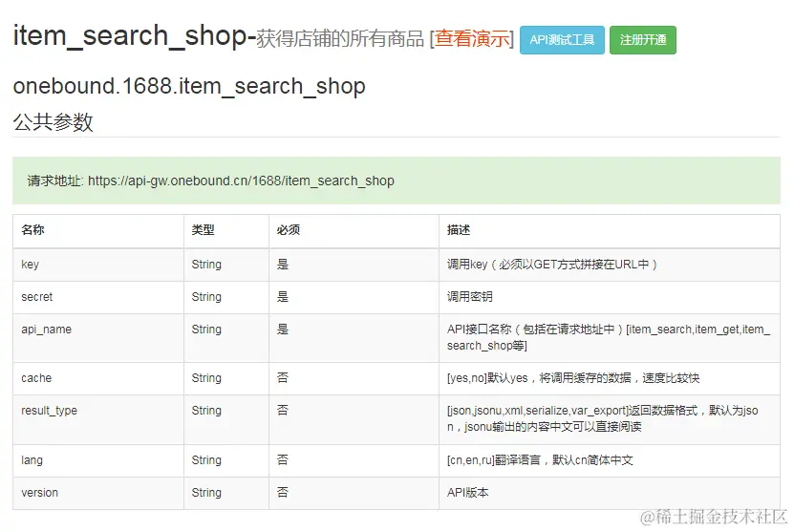Screen dimensions: 794x532
Task: Click the 公共参数 section heading
Action: 54,122
